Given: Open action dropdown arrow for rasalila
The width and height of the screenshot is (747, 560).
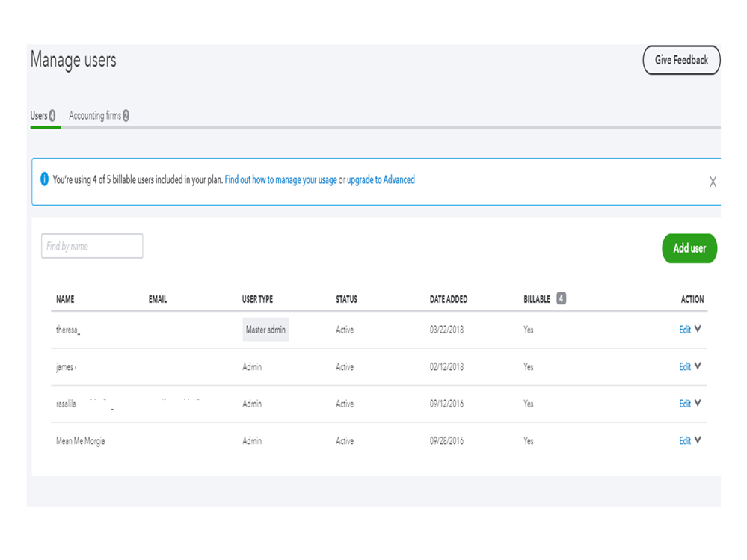Looking at the screenshot, I should coord(698,403).
